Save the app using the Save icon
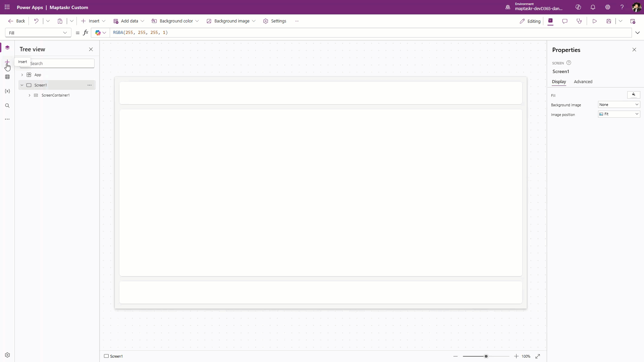Image resolution: width=644 pixels, height=362 pixels. (609, 21)
